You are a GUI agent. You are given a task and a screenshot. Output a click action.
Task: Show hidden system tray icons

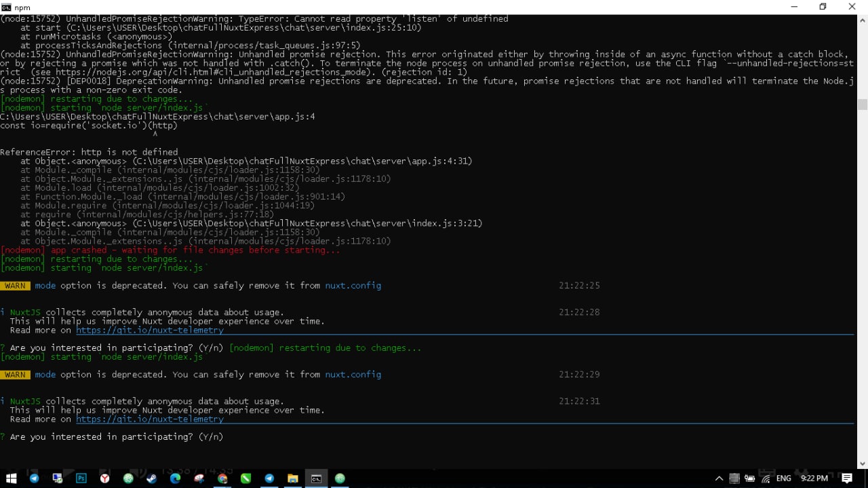coord(719,478)
